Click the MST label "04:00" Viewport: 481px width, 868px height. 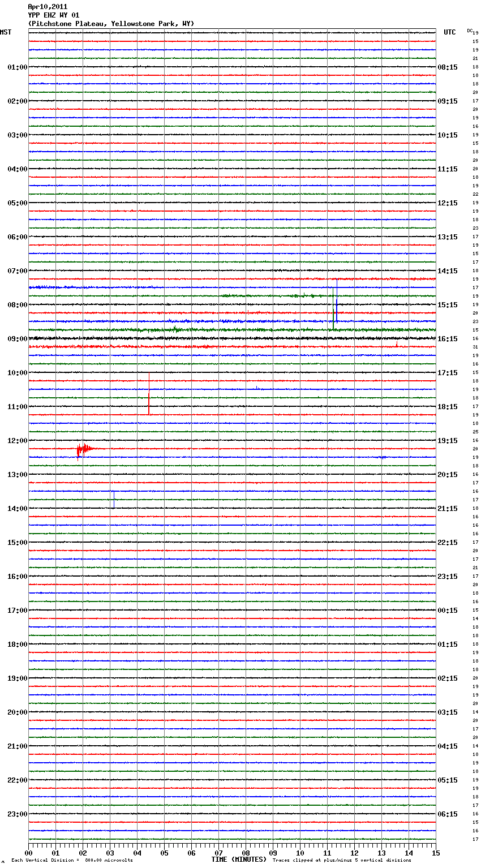pos(18,169)
